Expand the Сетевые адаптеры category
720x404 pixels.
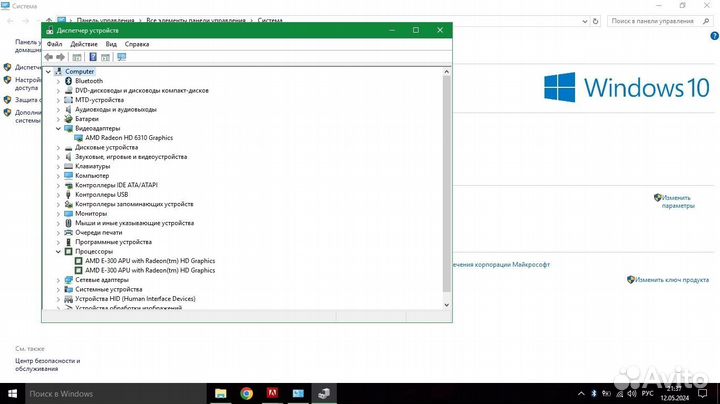[58, 280]
